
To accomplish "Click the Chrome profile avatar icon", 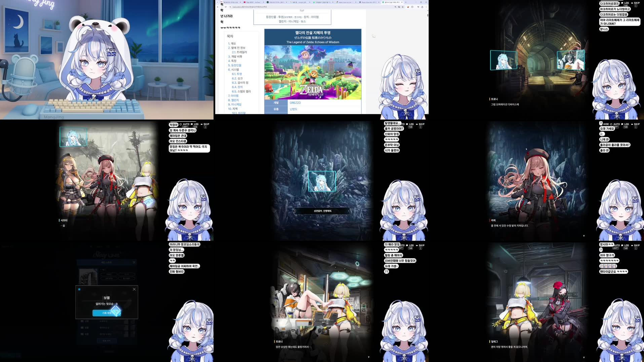I will pyautogui.click(x=422, y=7).
